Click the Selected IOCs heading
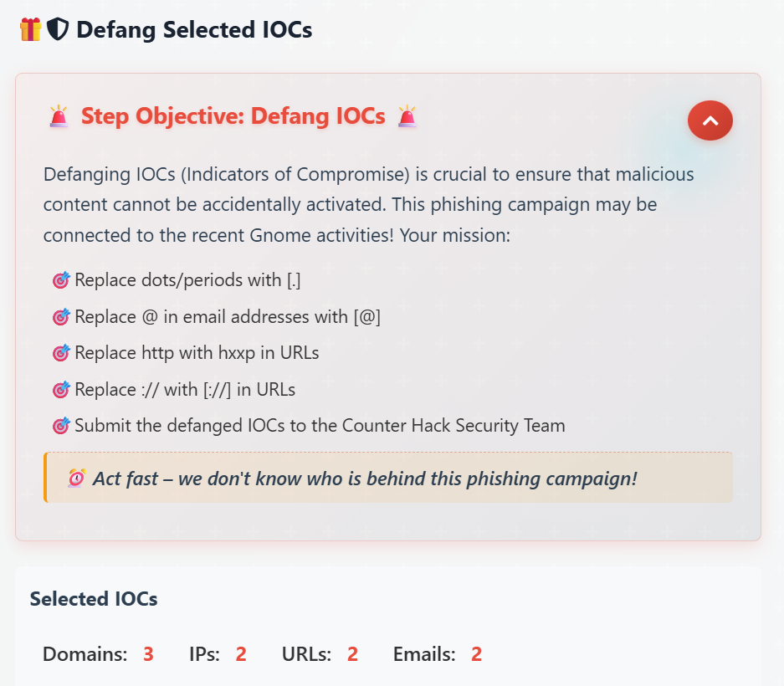 [94, 598]
